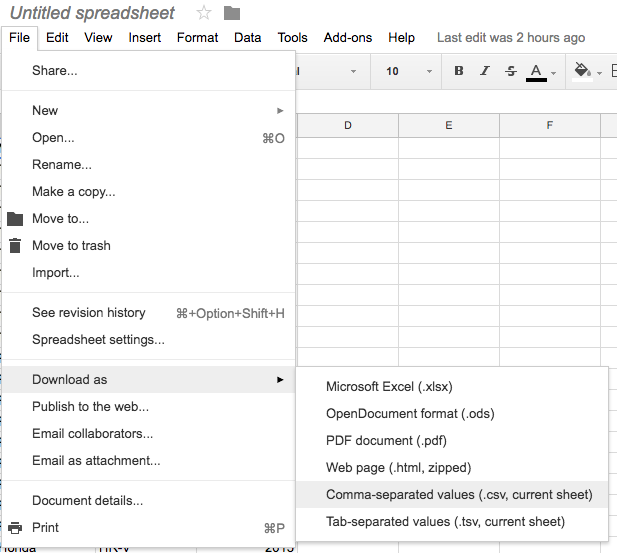Download as OpenDocument format (.ods)

pos(452,414)
